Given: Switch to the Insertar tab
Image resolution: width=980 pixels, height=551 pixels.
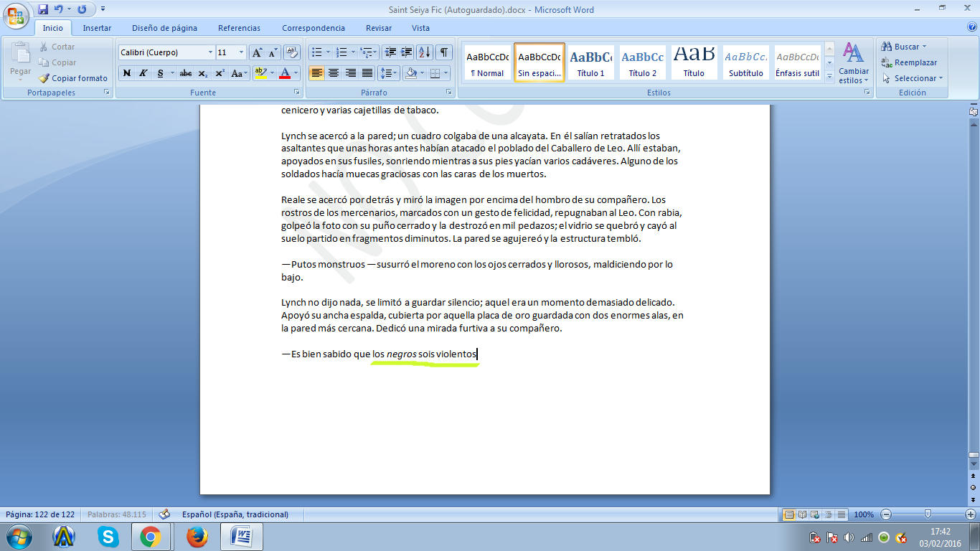Looking at the screenshot, I should [97, 28].
